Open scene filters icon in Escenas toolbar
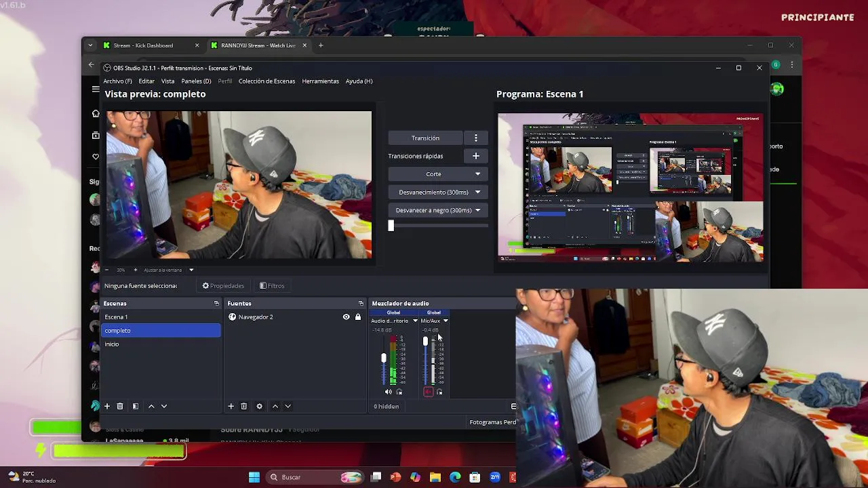 coord(135,406)
